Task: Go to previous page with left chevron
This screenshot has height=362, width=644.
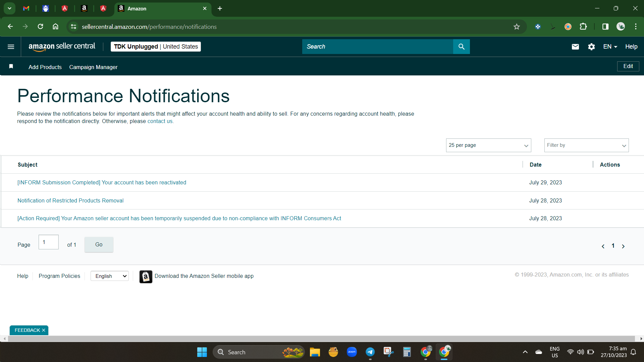Action: point(603,246)
